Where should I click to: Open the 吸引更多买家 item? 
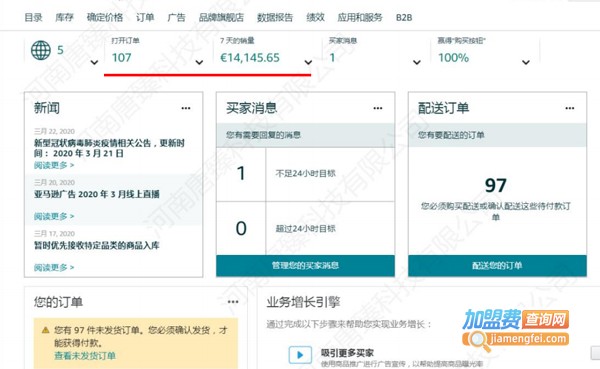point(347,353)
